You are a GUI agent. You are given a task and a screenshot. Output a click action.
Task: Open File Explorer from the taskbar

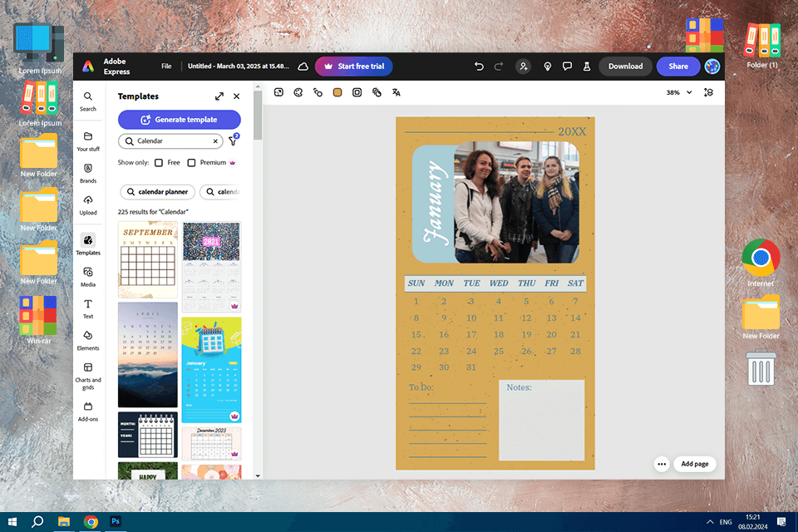click(x=64, y=522)
